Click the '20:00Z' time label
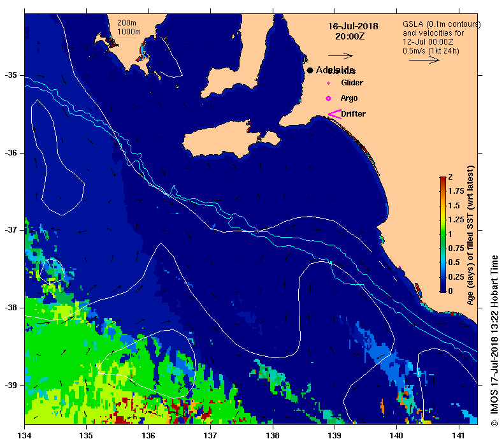Viewport: 504px width, 446px height. point(350,36)
